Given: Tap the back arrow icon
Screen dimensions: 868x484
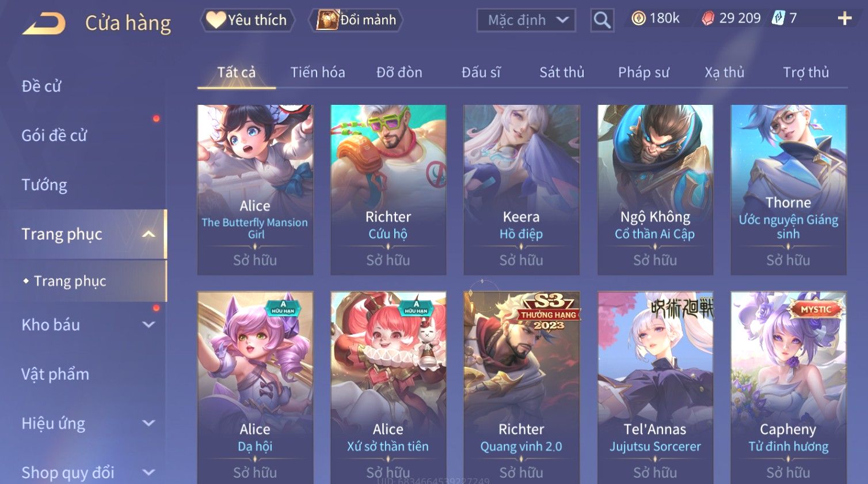Looking at the screenshot, I should [44, 23].
